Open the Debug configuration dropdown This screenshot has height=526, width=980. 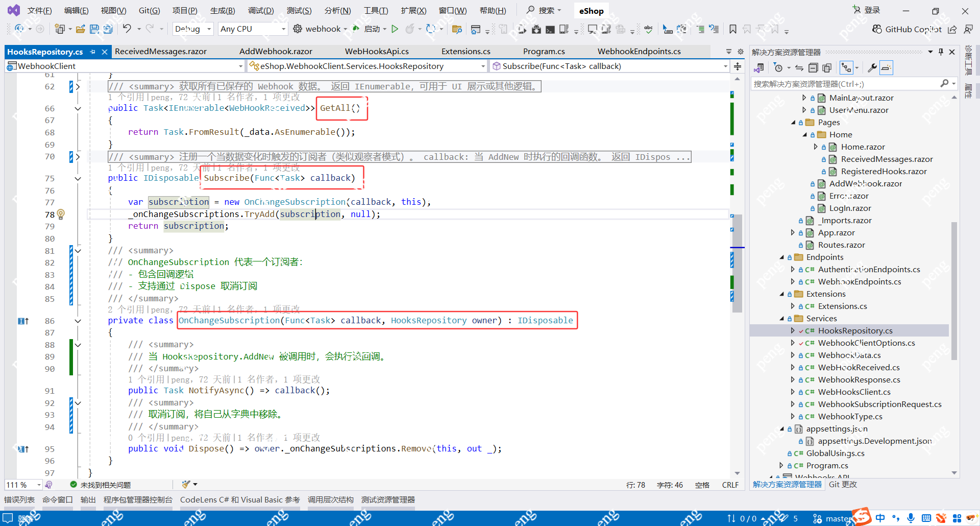click(x=193, y=29)
